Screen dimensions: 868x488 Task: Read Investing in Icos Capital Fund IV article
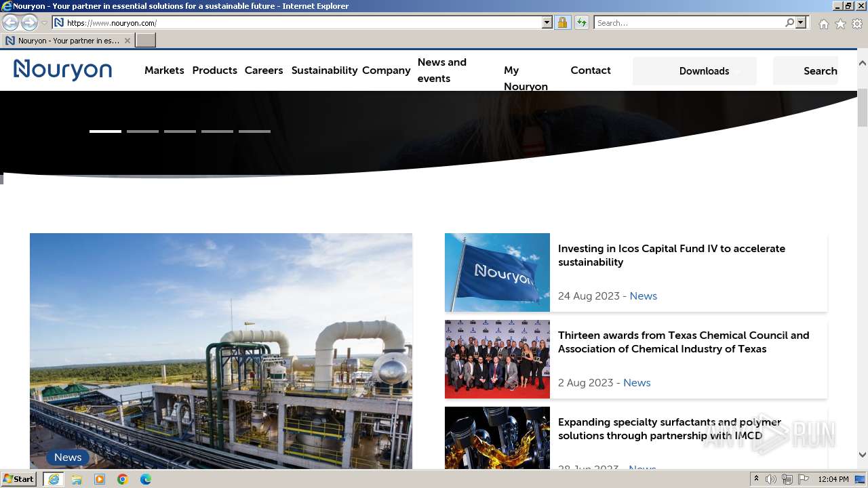click(671, 256)
